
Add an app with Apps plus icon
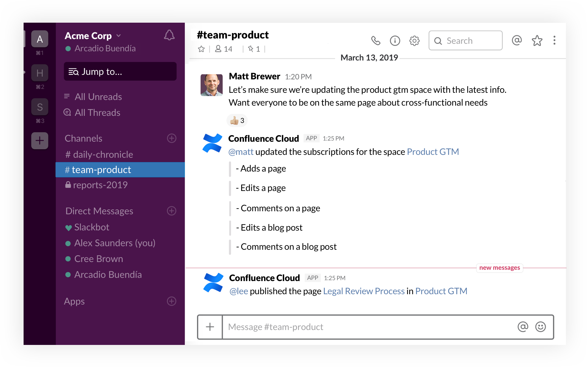coord(172,301)
